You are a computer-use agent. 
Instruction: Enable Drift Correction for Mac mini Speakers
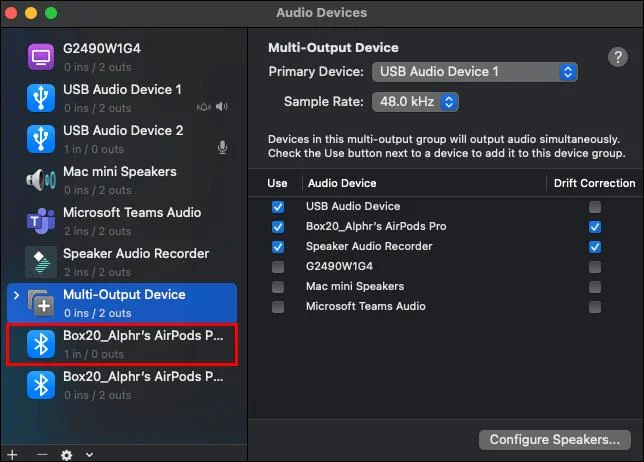point(595,287)
